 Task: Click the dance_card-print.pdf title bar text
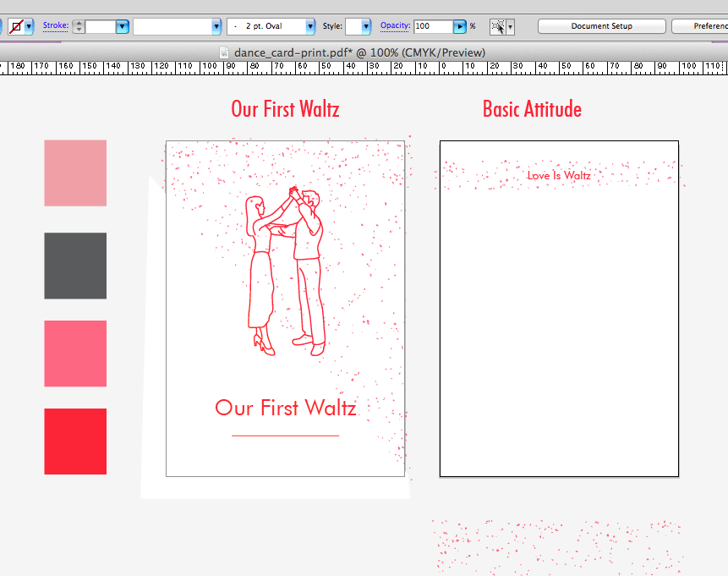click(359, 52)
